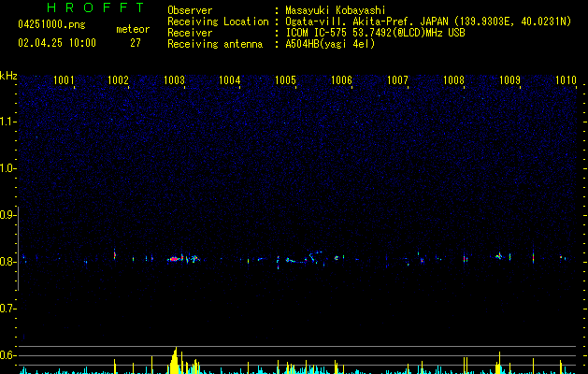Screen dimensions: 588x374
Task: Click time marker 1003
Action: pos(175,79)
